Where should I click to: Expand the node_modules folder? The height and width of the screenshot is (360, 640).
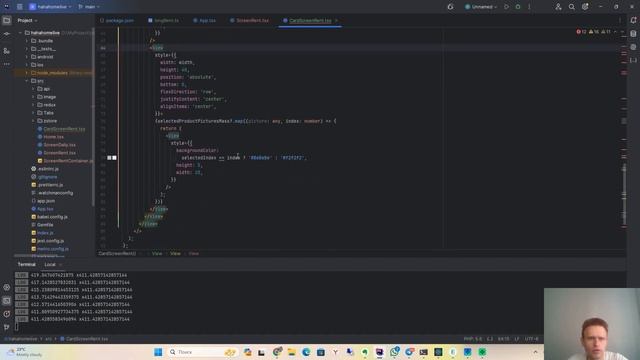27,73
